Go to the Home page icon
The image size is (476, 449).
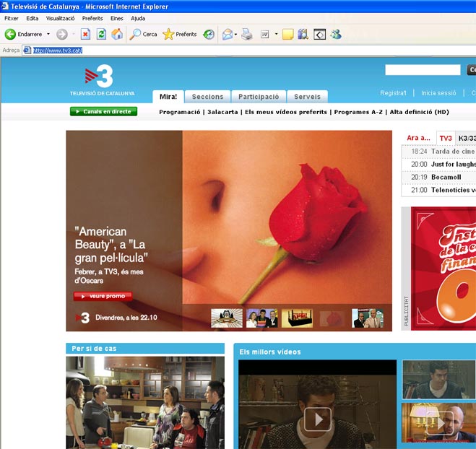point(117,34)
